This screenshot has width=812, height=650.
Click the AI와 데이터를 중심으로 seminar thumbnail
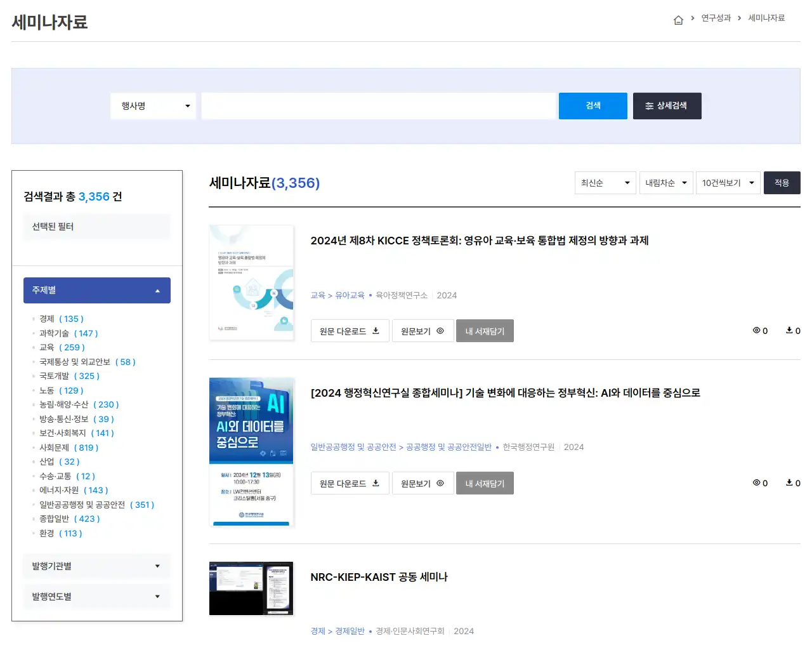pyautogui.click(x=251, y=451)
